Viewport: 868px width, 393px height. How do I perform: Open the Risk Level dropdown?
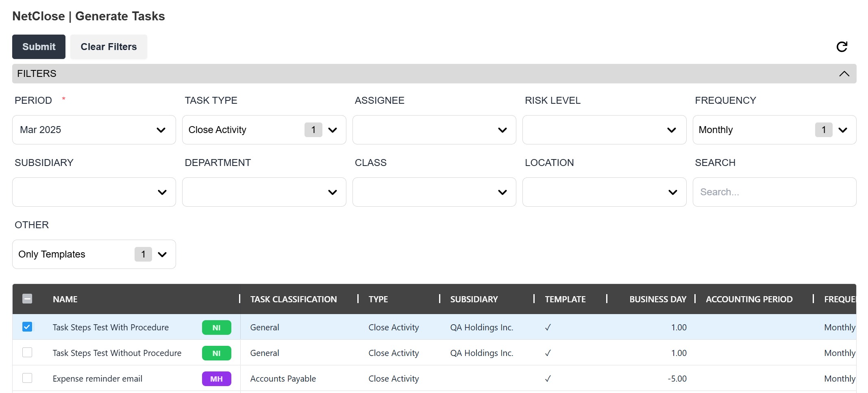604,130
